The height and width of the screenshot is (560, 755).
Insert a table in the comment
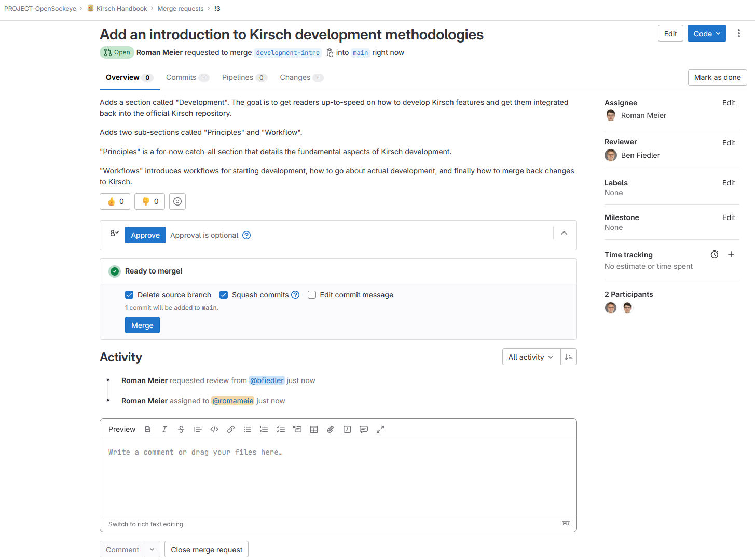pos(314,429)
